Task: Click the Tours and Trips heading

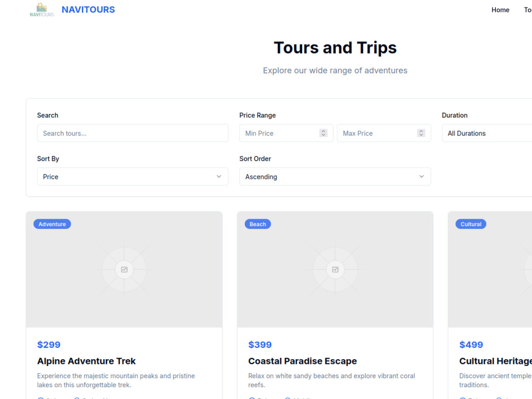Action: click(x=335, y=47)
